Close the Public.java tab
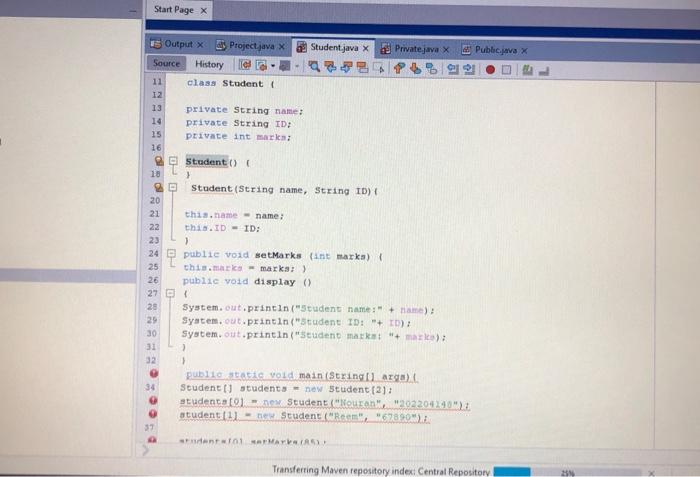The image size is (700, 477). (x=524, y=50)
